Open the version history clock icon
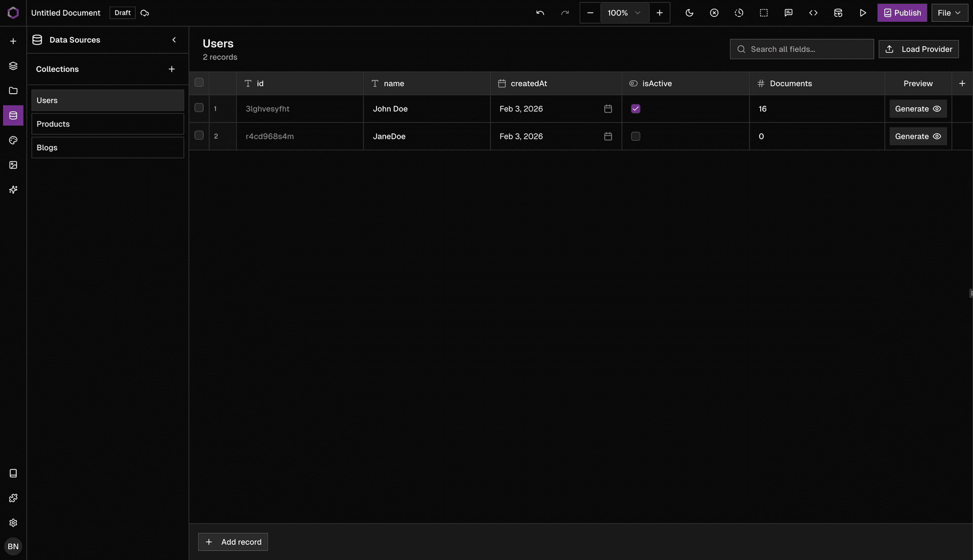The height and width of the screenshot is (560, 973). [739, 13]
